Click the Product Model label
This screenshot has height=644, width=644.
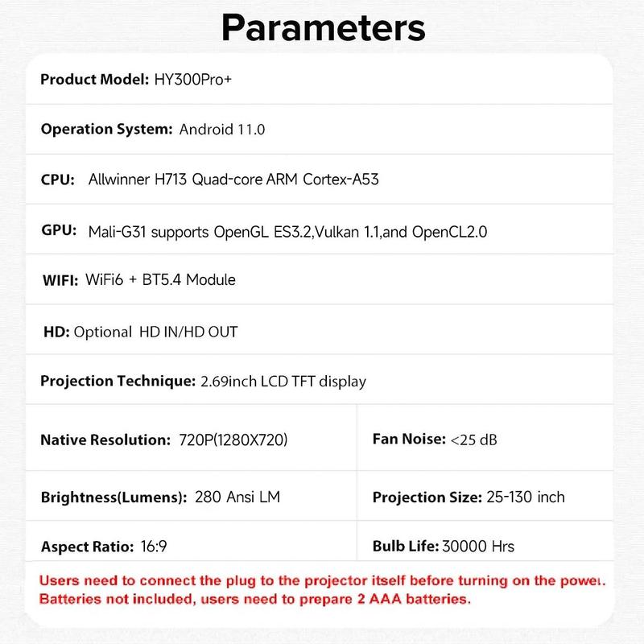pyautogui.click(x=94, y=79)
